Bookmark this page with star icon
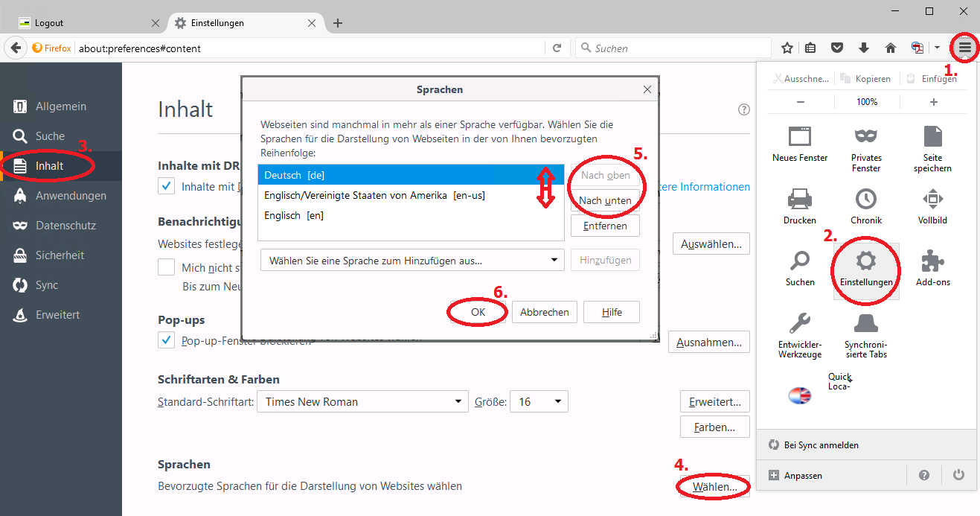980x516 pixels. coord(787,48)
